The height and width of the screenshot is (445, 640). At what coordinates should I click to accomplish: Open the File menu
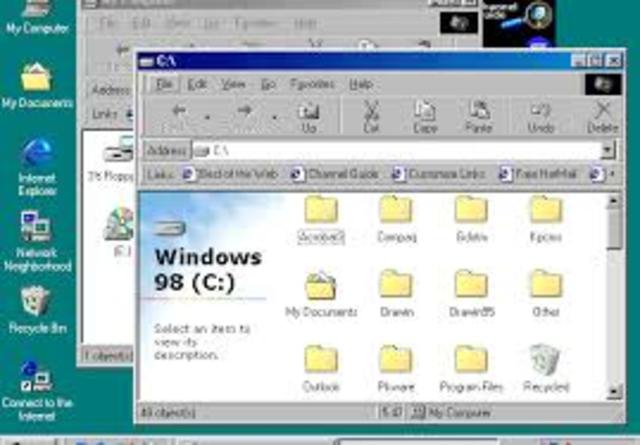click(x=164, y=85)
